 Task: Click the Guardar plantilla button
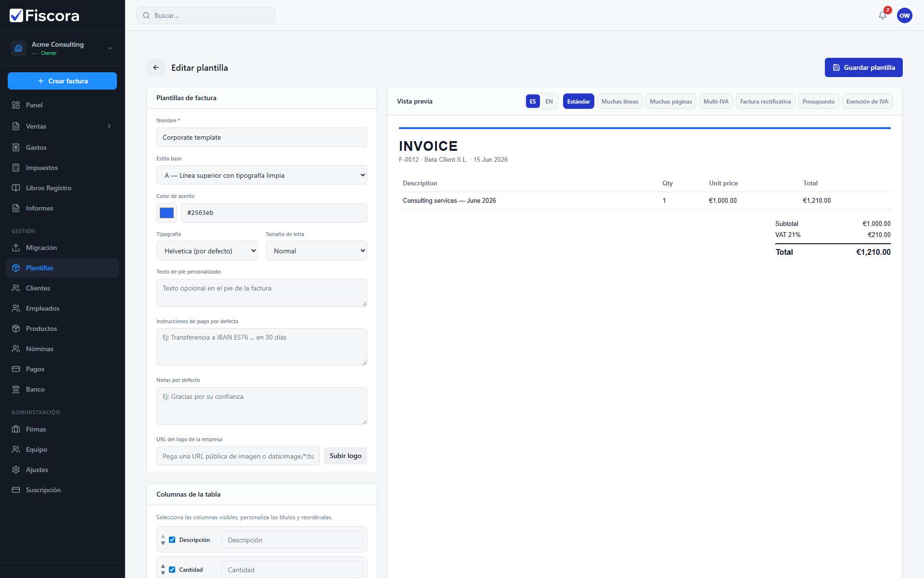tap(863, 67)
